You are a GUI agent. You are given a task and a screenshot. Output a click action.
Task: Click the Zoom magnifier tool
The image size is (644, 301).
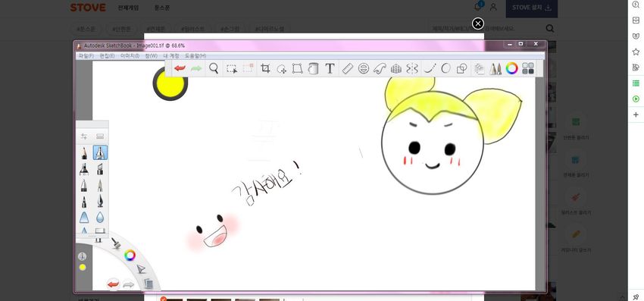[214, 68]
